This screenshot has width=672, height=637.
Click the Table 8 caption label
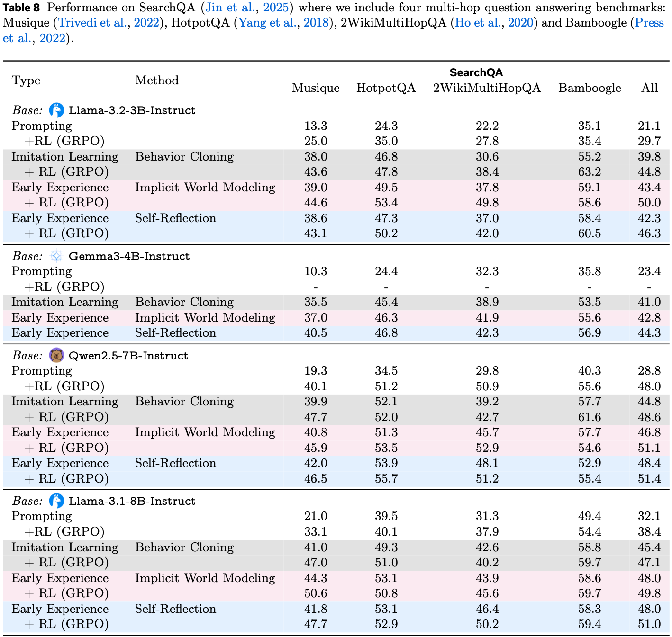pyautogui.click(x=21, y=8)
